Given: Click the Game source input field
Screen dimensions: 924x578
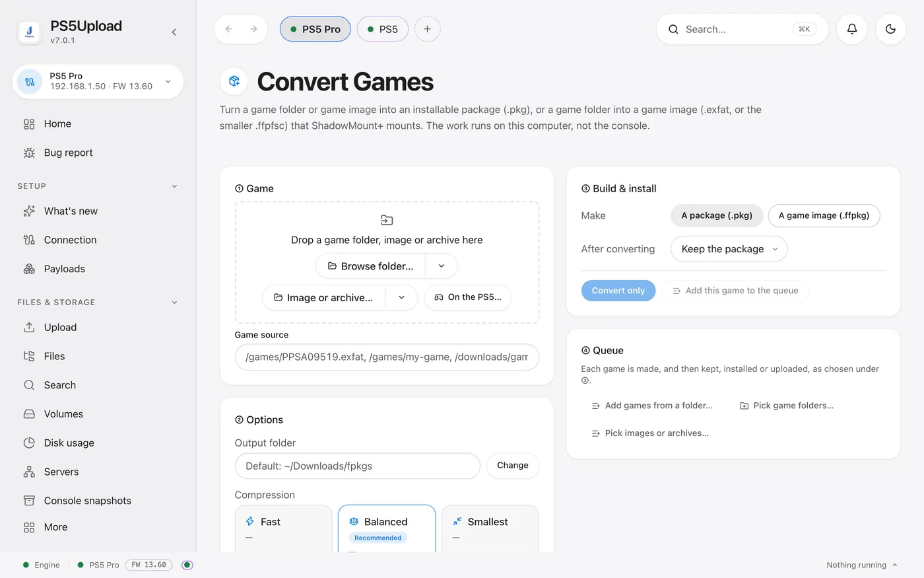Looking at the screenshot, I should coord(387,357).
